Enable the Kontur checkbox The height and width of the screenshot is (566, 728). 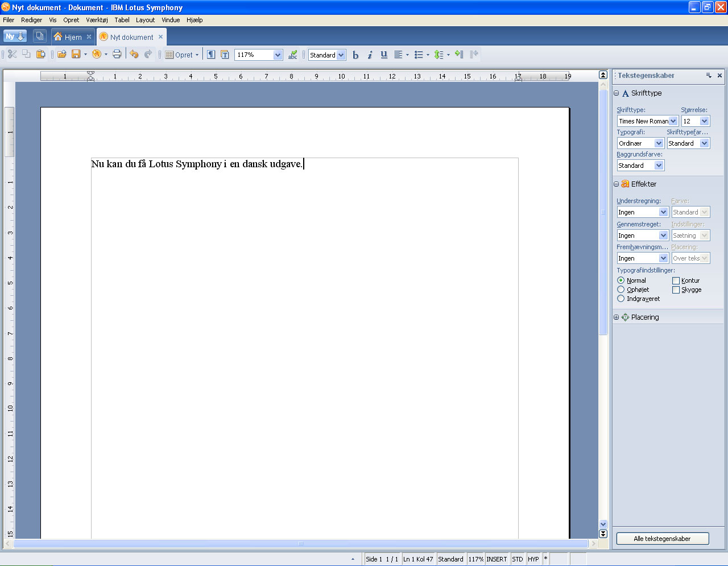pos(676,280)
